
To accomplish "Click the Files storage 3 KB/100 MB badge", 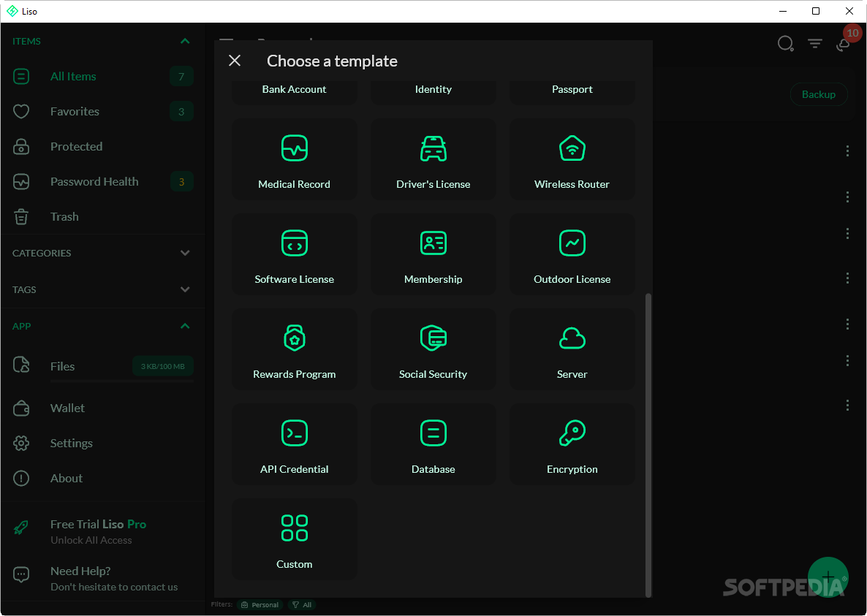I will tap(162, 366).
